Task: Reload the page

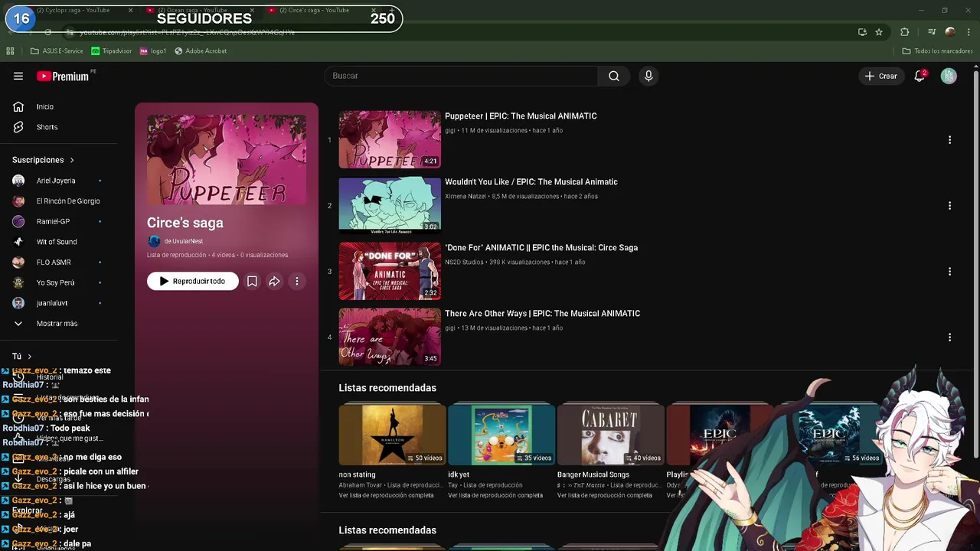Action: [x=47, y=32]
